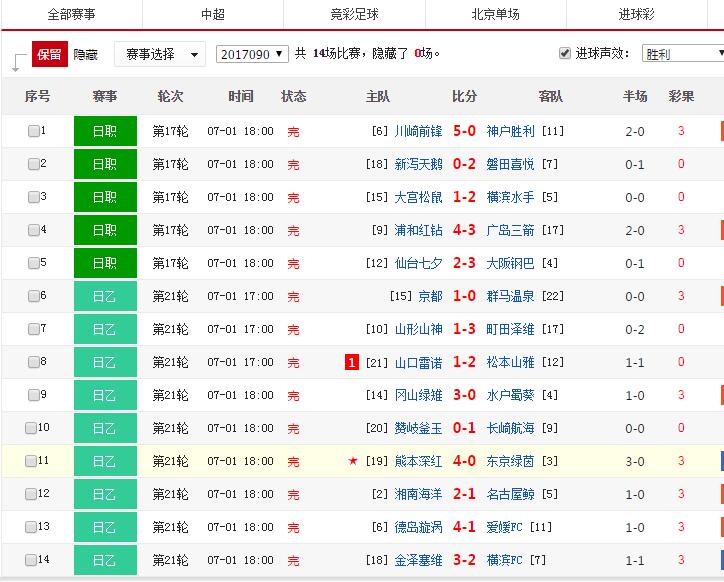Toggle the 进球声效 checkbox
Viewport: 724px width, 582px height.
pos(564,53)
